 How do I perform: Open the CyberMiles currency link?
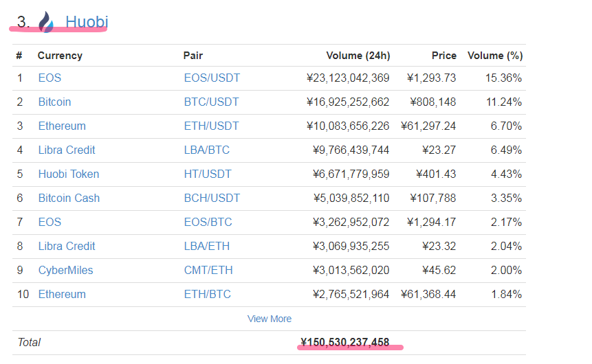coord(65,271)
